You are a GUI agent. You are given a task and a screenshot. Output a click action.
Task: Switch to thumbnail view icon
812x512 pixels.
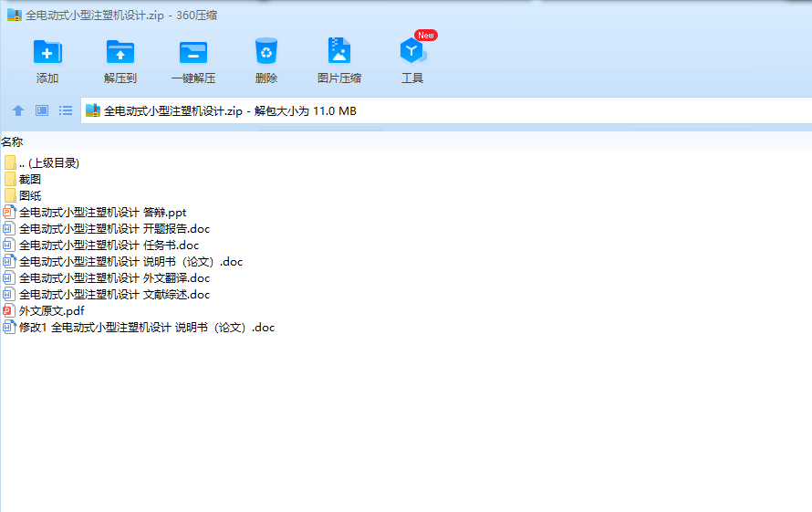[42, 110]
